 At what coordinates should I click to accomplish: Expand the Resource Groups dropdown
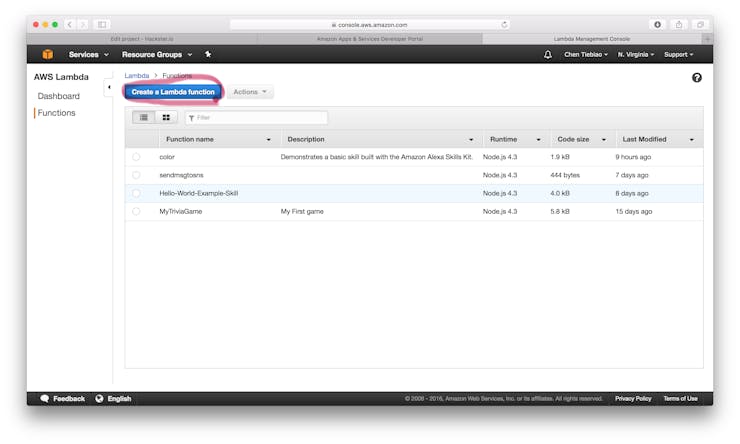coord(157,55)
